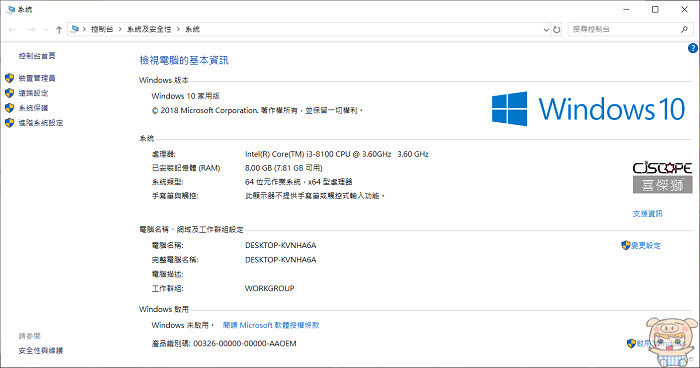Click the processor value Intel Core i3-8100
Image resolution: width=700 pixels, height=368 pixels.
pyautogui.click(x=337, y=154)
